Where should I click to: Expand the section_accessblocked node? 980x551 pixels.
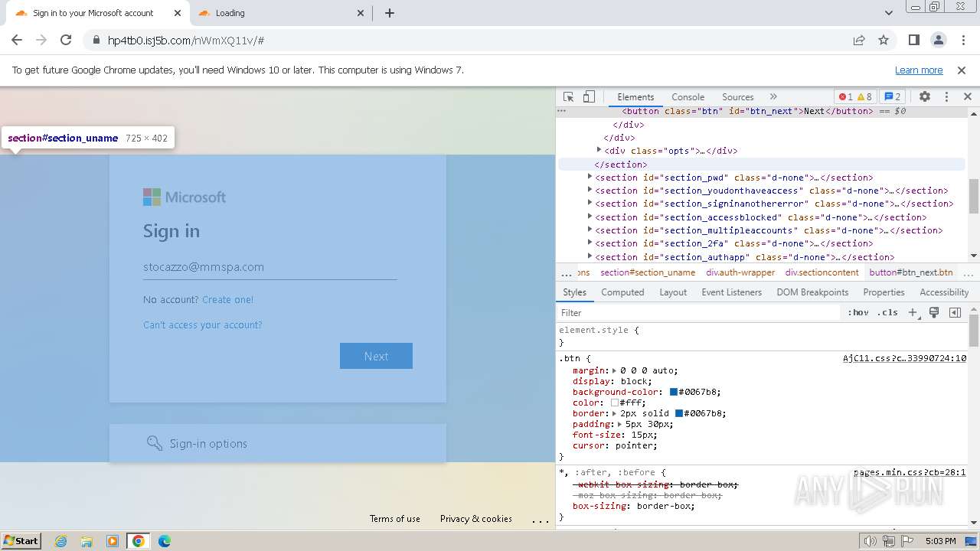590,217
